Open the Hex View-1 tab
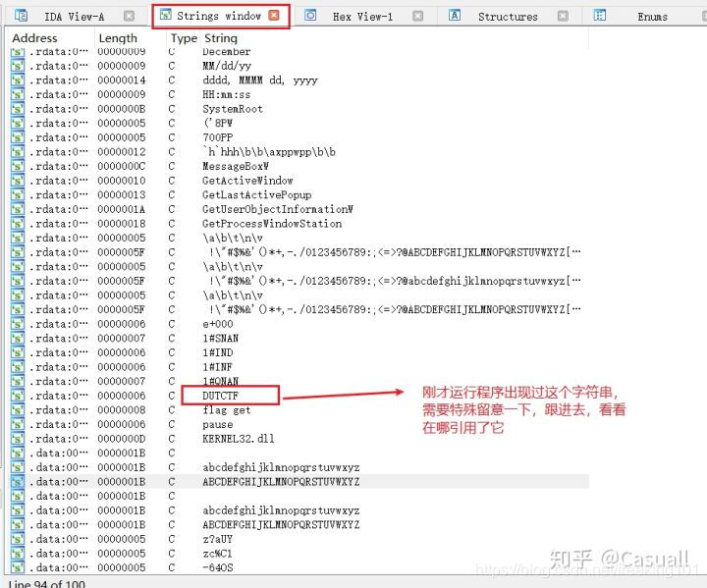 point(362,17)
